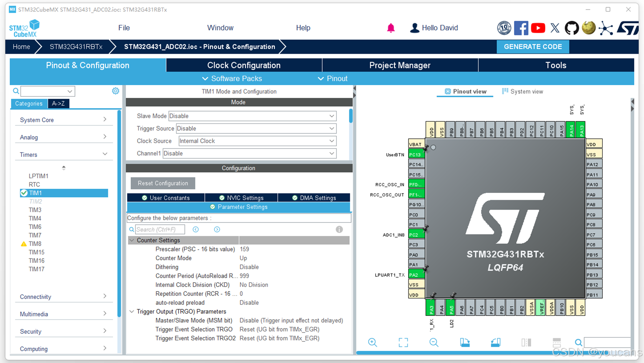Click the 10-year anniversary badge icon
Image resolution: width=644 pixels, height=363 pixels.
tap(504, 28)
